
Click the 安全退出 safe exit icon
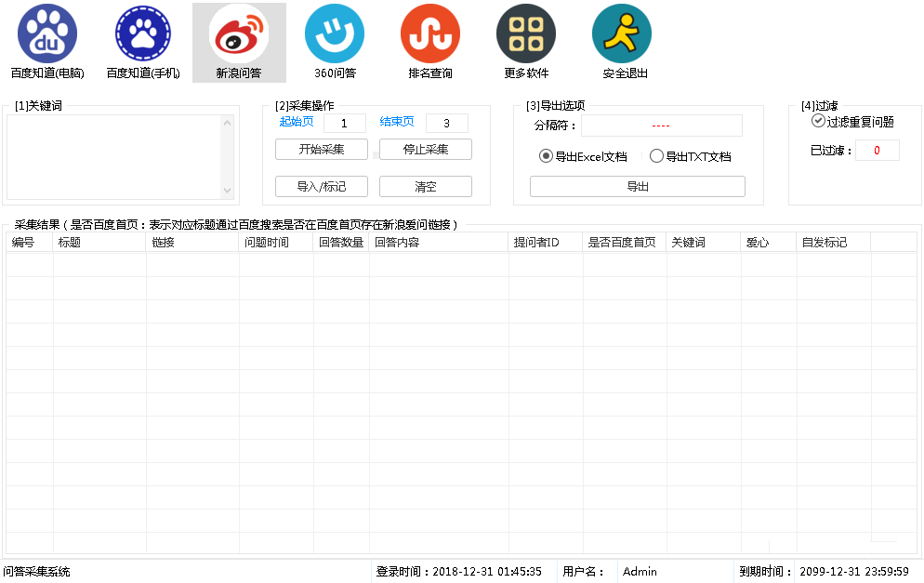point(622,33)
